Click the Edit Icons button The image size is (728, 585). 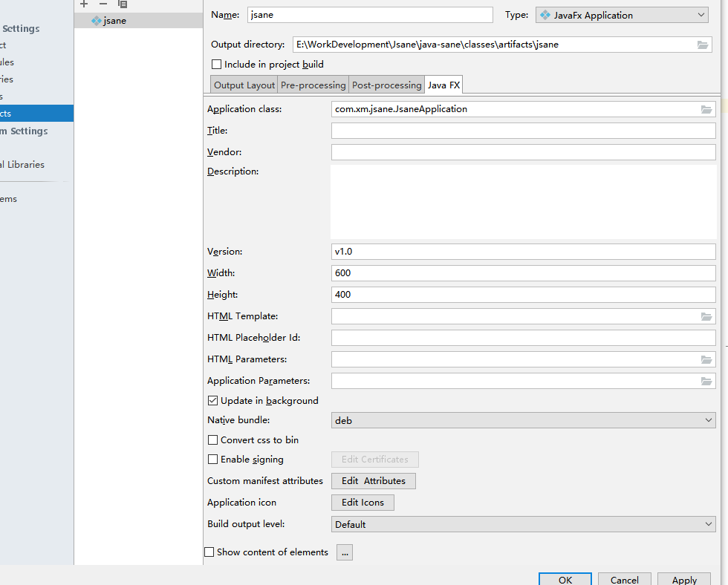pos(363,503)
